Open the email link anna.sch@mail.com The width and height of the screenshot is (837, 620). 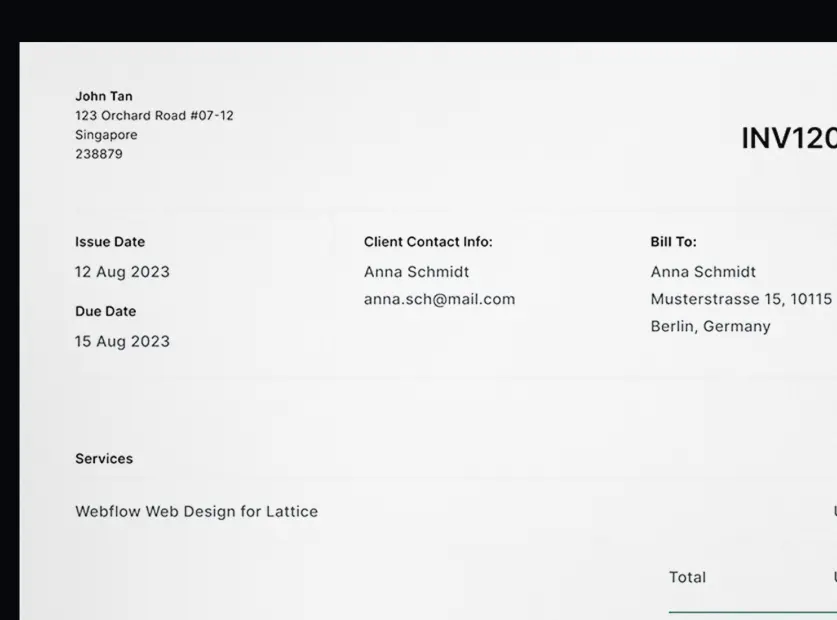(x=439, y=299)
